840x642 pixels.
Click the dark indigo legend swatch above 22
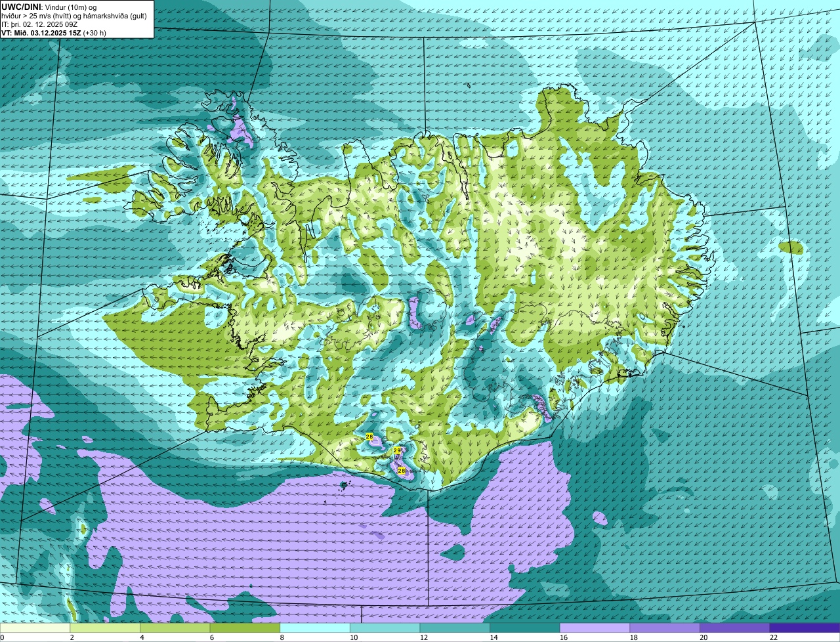pyautogui.click(x=804, y=628)
